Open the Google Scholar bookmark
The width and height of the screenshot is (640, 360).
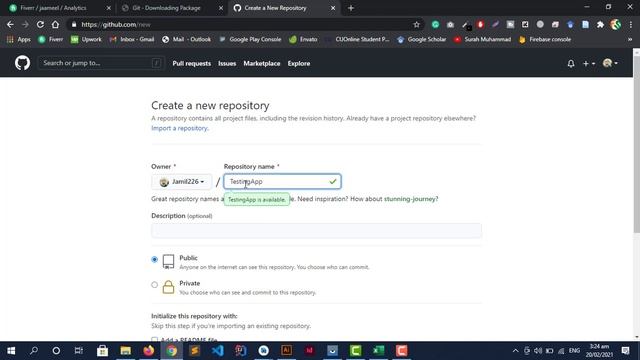[x=422, y=40]
